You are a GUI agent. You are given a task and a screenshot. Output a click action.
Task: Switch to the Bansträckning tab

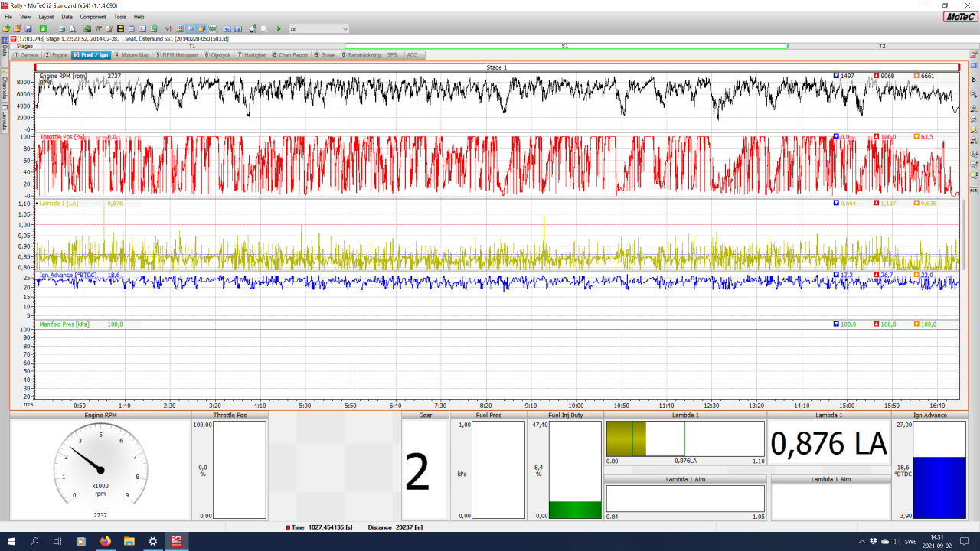pos(361,55)
